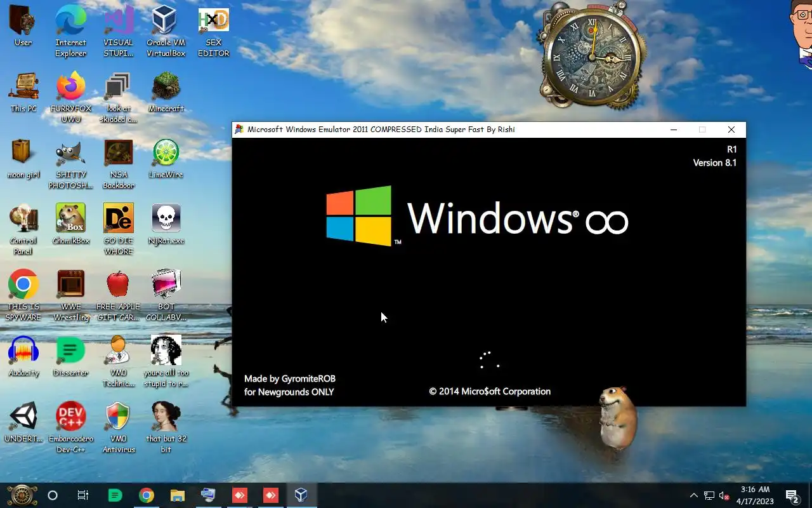Viewport: 812px width, 508px height.
Task: Select the ChomikBox desktop icon
Action: (x=71, y=225)
